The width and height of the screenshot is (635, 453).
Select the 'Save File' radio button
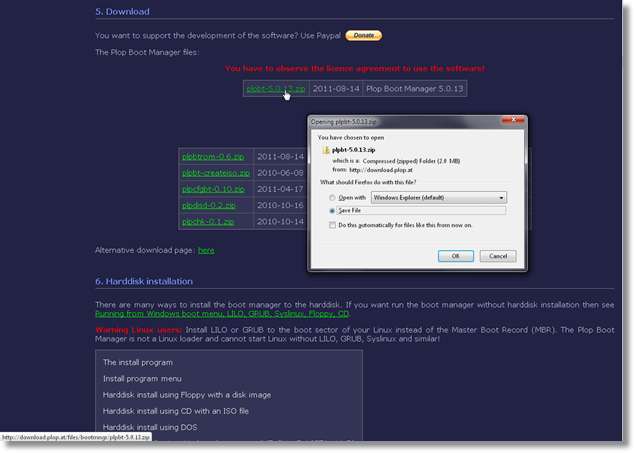pyautogui.click(x=332, y=211)
